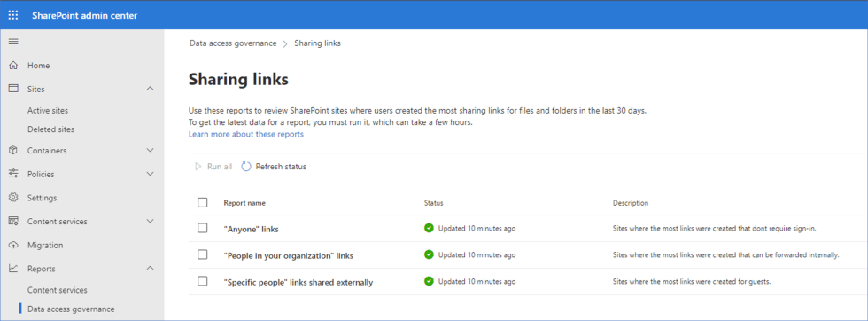Open Learn more about these reports link
The image size is (868, 321).
click(246, 134)
